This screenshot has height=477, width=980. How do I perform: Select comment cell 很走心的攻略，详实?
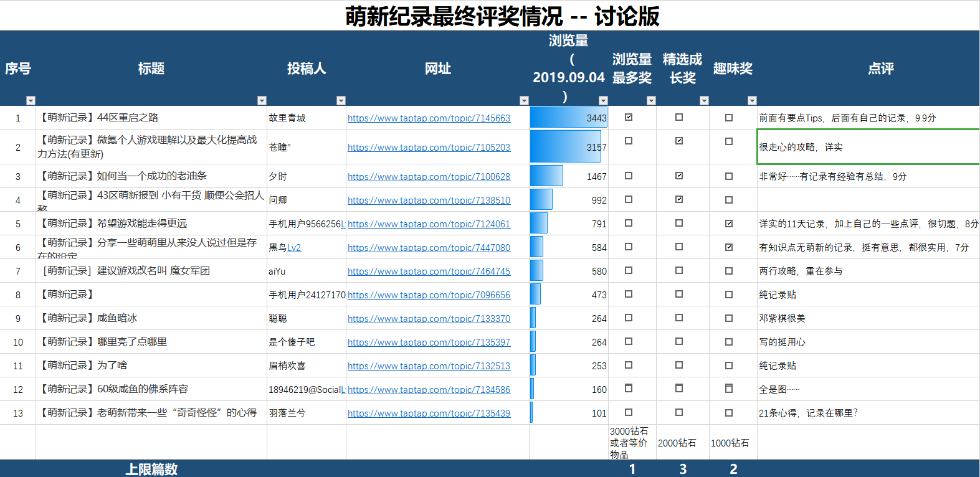click(x=868, y=147)
